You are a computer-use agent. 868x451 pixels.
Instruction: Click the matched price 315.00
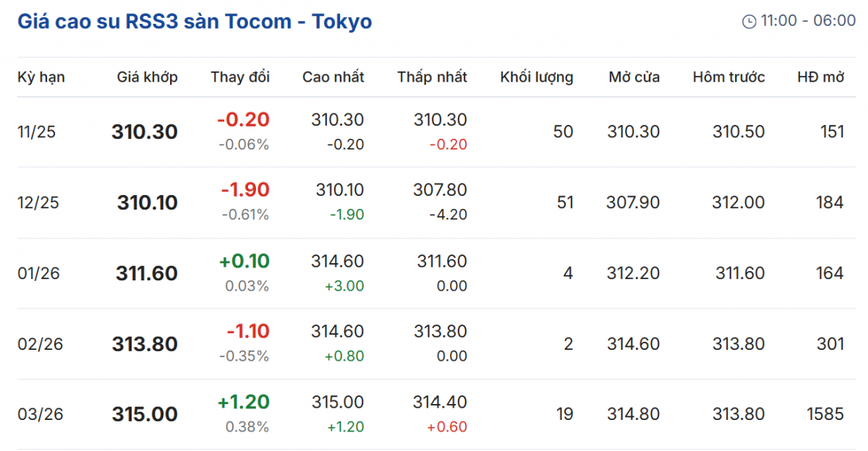click(x=145, y=415)
